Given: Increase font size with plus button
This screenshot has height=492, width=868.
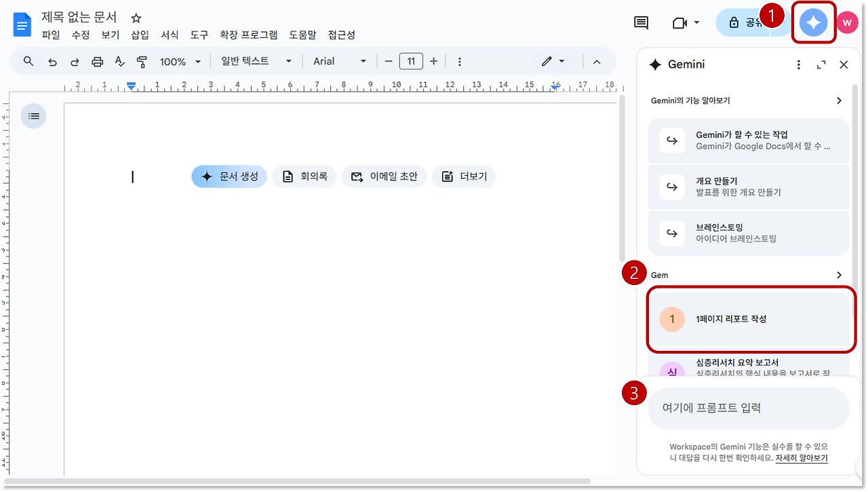Looking at the screenshot, I should pos(433,62).
